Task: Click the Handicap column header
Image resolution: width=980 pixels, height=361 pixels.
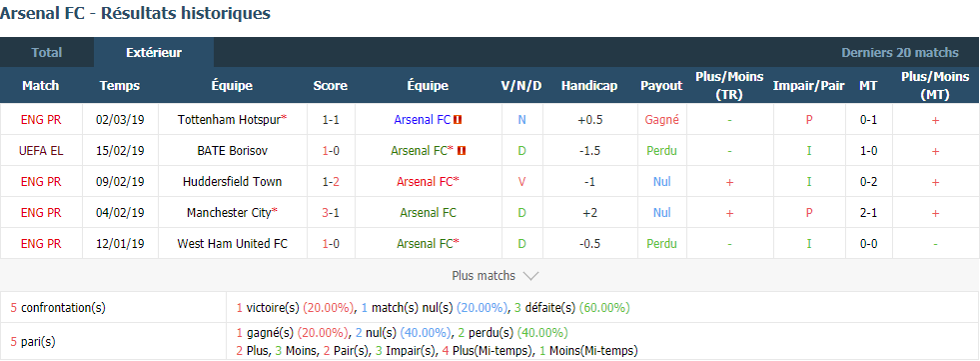Action: tap(589, 86)
